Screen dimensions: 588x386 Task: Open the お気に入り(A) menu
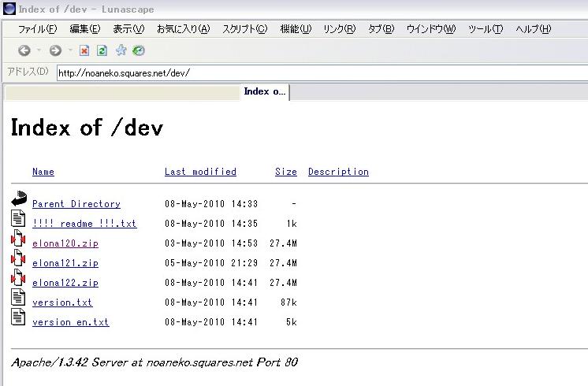point(184,29)
